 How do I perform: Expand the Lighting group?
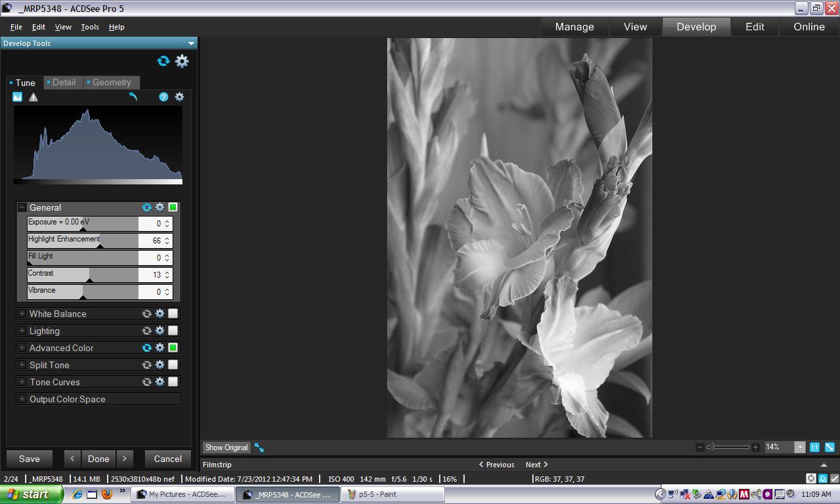22,331
